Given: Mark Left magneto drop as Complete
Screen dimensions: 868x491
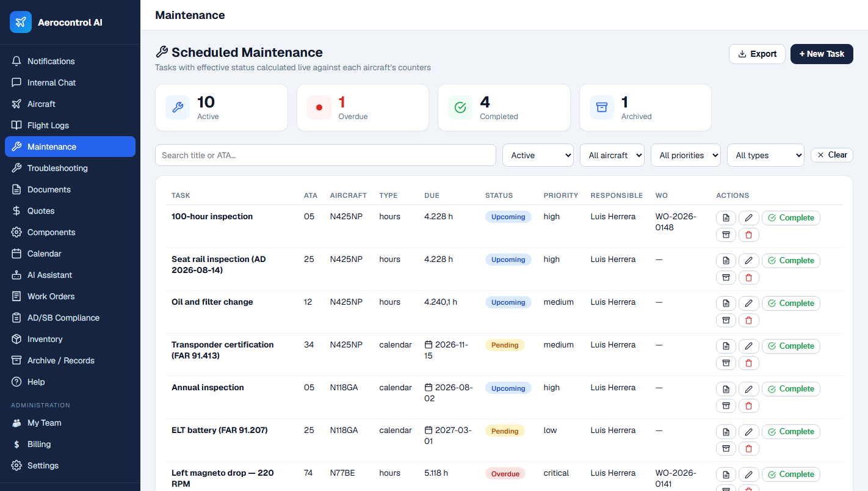Looking at the screenshot, I should [790, 475].
